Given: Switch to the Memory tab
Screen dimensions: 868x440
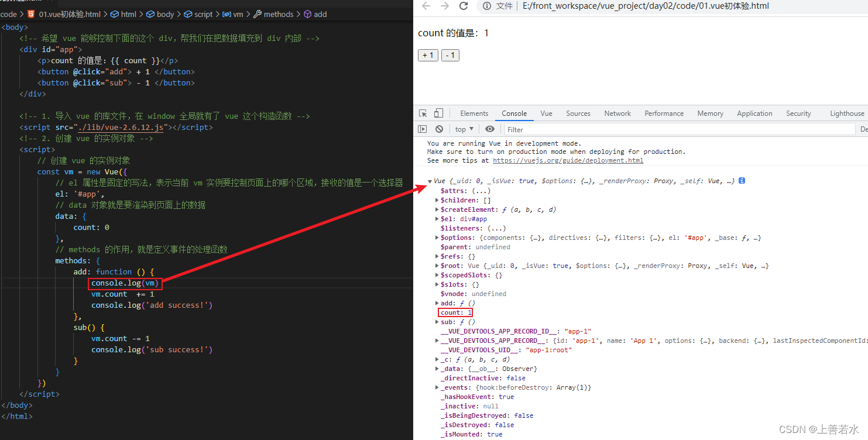Looking at the screenshot, I should (710, 114).
